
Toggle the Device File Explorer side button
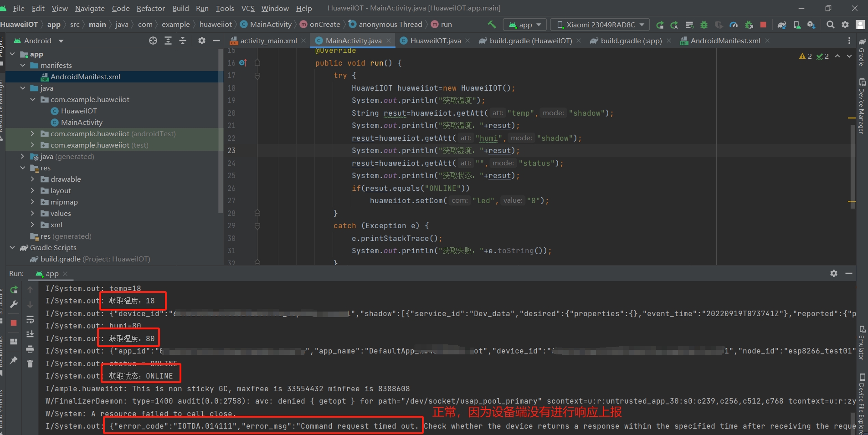pos(862,404)
